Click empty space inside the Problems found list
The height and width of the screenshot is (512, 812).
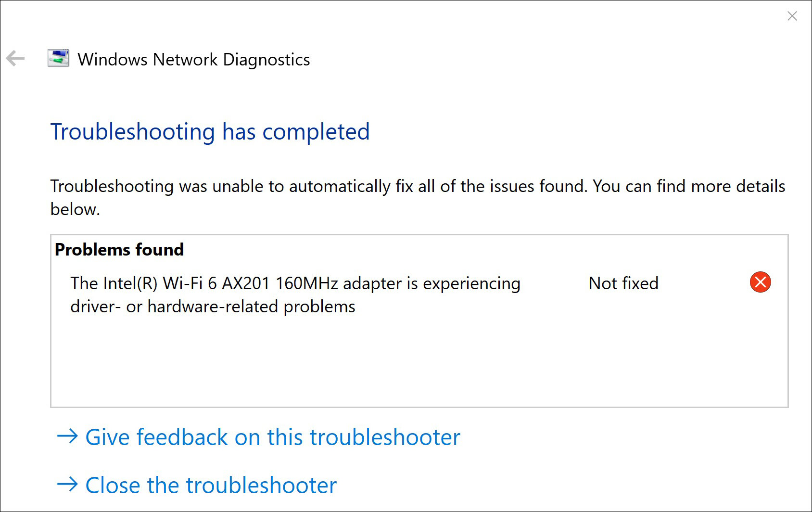click(x=419, y=366)
